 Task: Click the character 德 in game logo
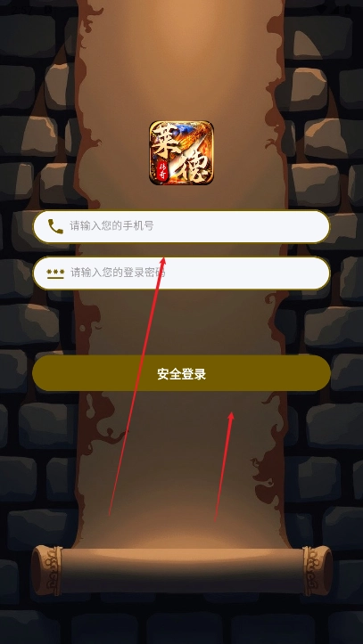[194, 166]
